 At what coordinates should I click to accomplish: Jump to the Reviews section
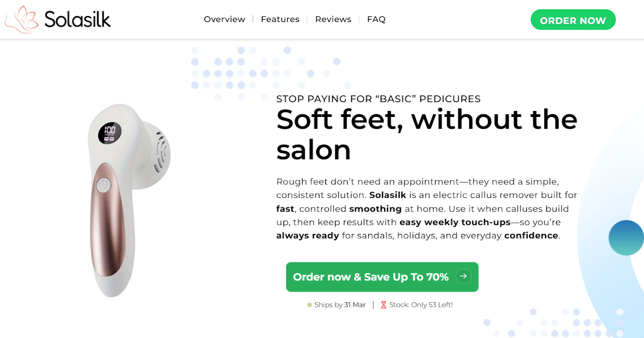click(333, 19)
